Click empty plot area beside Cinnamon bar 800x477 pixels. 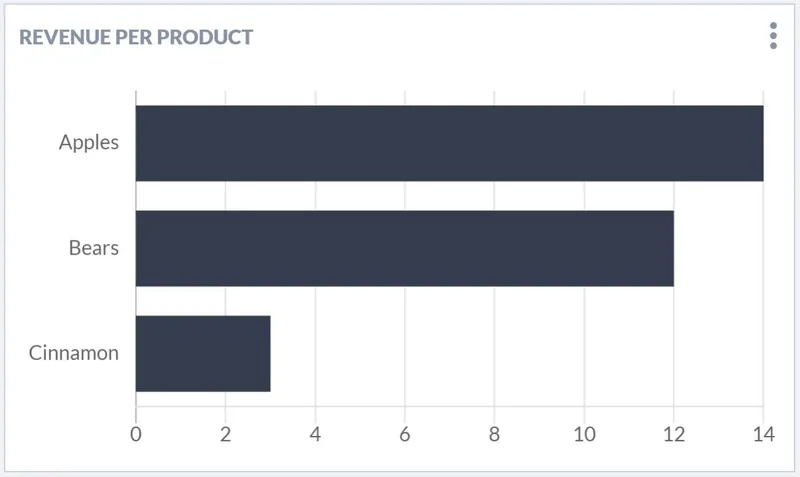516,354
